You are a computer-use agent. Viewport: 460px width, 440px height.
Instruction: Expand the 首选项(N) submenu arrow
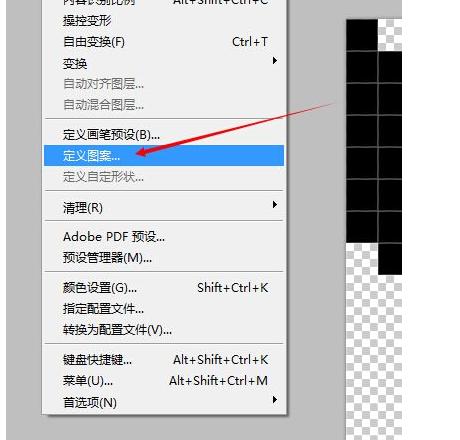coord(275,399)
